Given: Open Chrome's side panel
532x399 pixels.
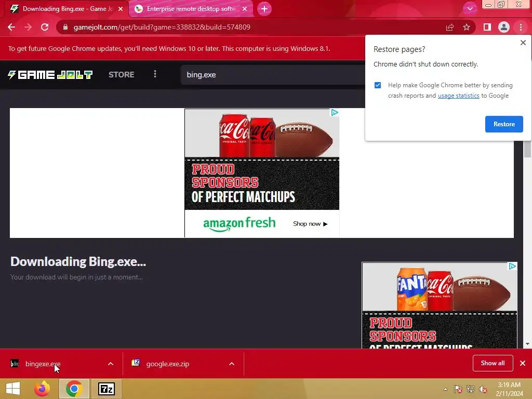Looking at the screenshot, I should (x=487, y=27).
